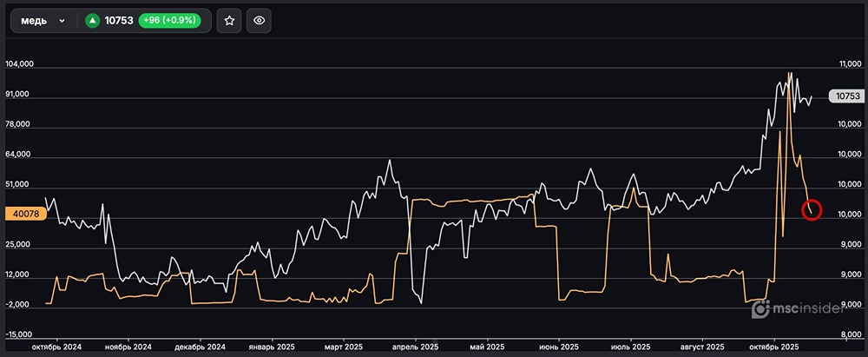Select октябрь 2025 on the time axis
The width and height of the screenshot is (868, 357).
(773, 345)
